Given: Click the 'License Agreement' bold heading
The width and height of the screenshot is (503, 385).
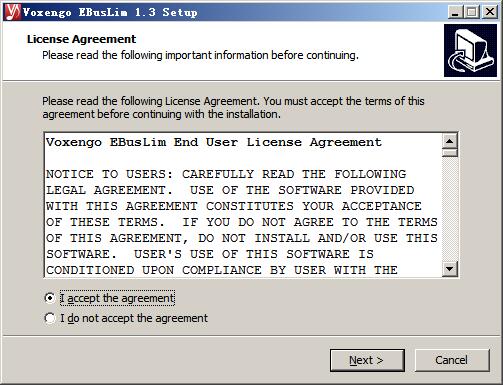Looking at the screenshot, I should 81,39.
